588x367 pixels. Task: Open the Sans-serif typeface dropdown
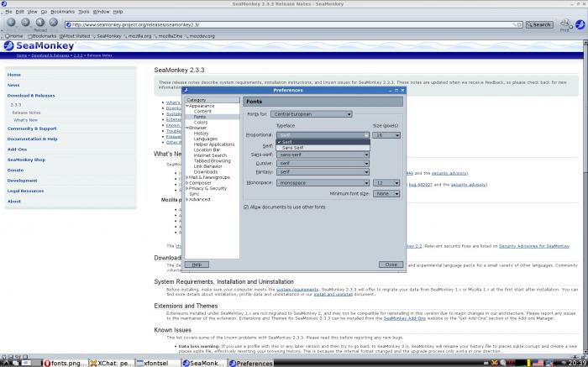pos(323,155)
